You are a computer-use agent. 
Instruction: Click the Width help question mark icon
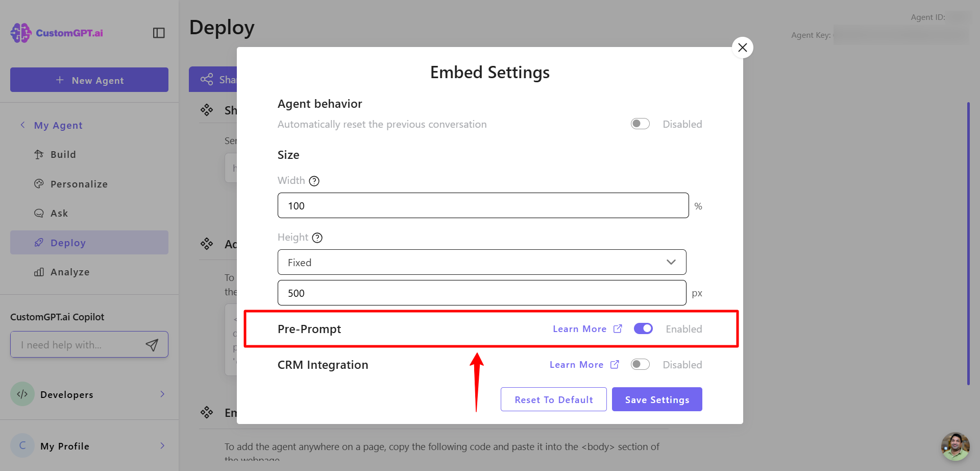pyautogui.click(x=314, y=181)
